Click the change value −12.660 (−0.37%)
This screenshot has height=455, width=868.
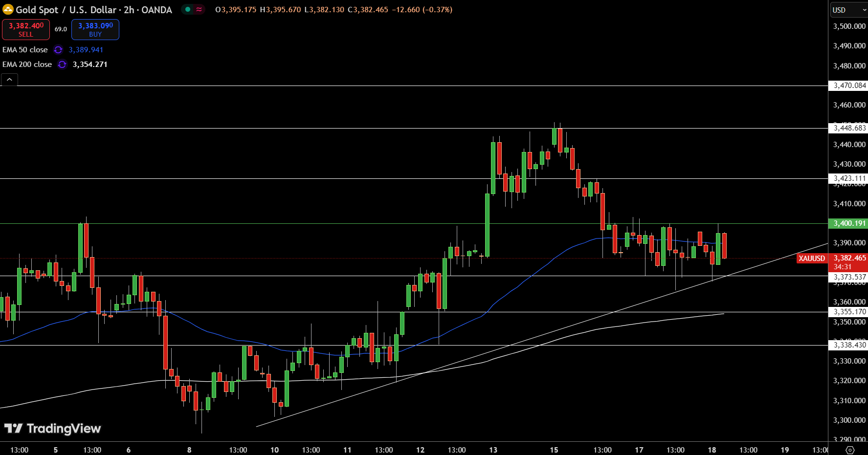[423, 10]
